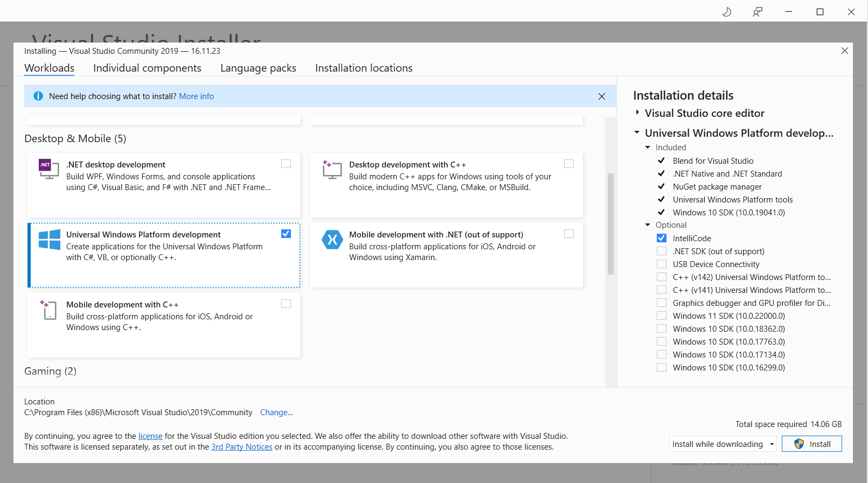Viewport: 868px width, 483px height.
Task: Click the checkmark beside .NET Native and .NET Standard
Action: pyautogui.click(x=661, y=173)
